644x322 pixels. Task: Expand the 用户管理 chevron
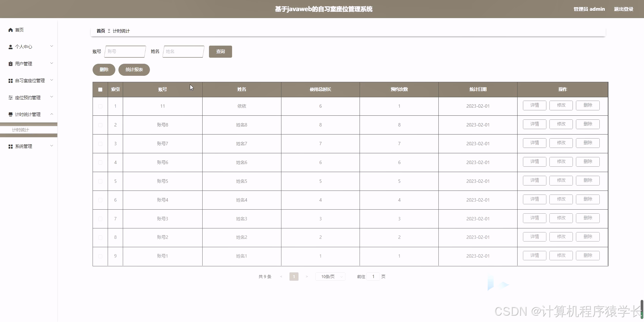click(x=52, y=63)
